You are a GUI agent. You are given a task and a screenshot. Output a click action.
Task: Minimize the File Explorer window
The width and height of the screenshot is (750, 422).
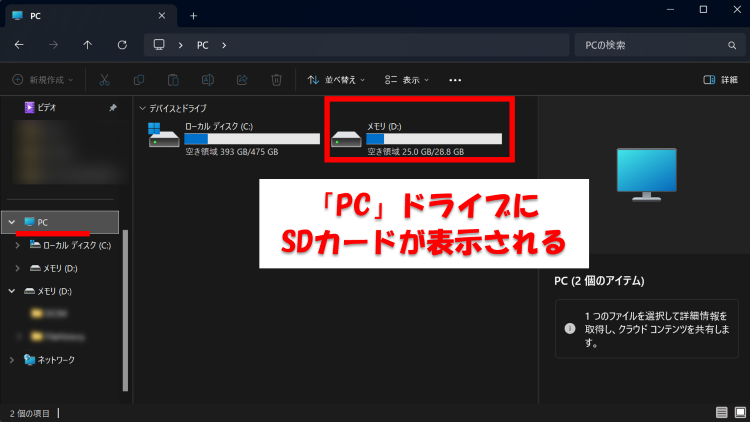click(x=671, y=10)
